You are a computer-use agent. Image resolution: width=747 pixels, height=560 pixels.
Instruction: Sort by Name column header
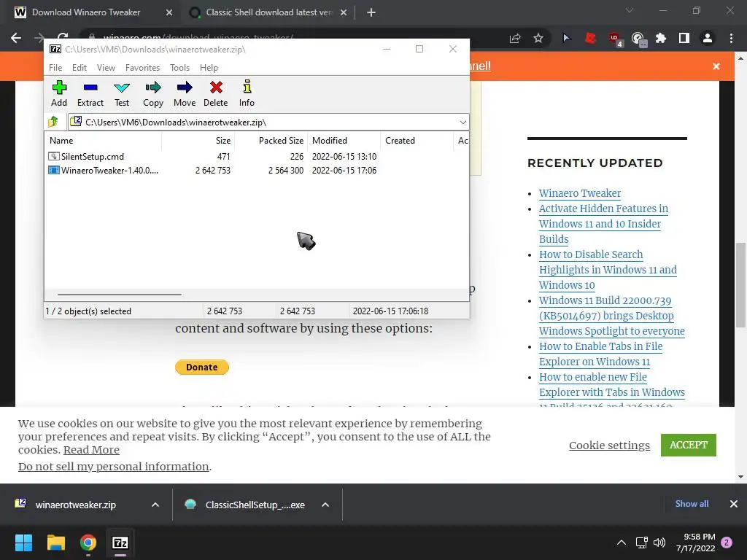point(104,141)
